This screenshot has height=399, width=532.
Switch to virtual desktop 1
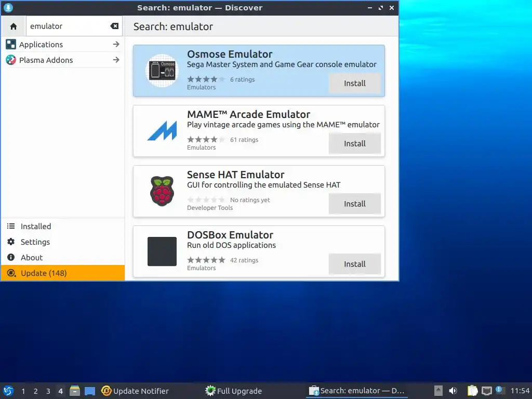(23, 391)
